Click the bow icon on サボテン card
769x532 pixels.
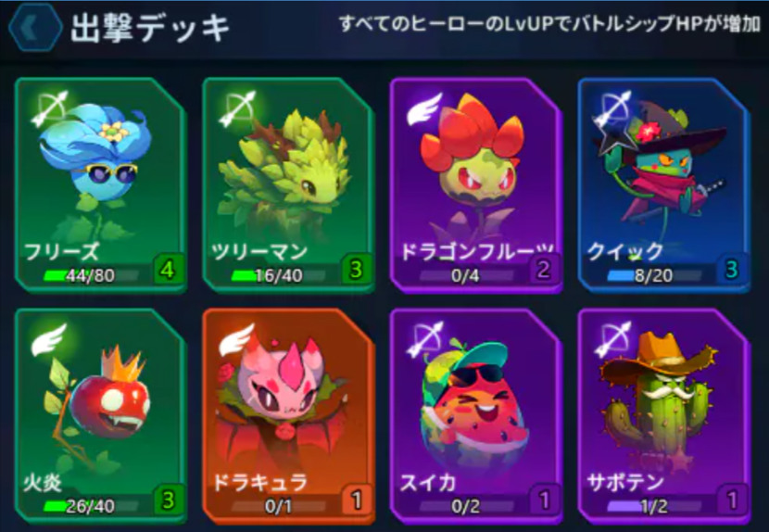(612, 339)
